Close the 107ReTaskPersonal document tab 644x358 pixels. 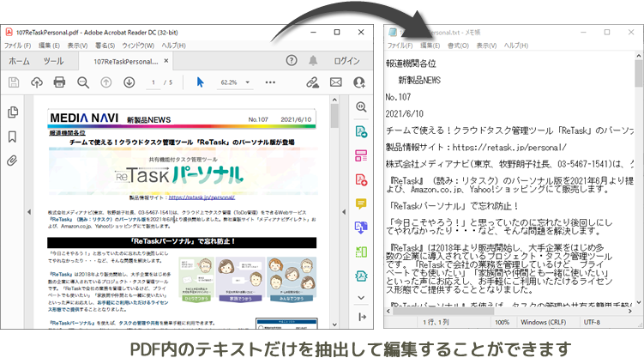click(x=166, y=61)
